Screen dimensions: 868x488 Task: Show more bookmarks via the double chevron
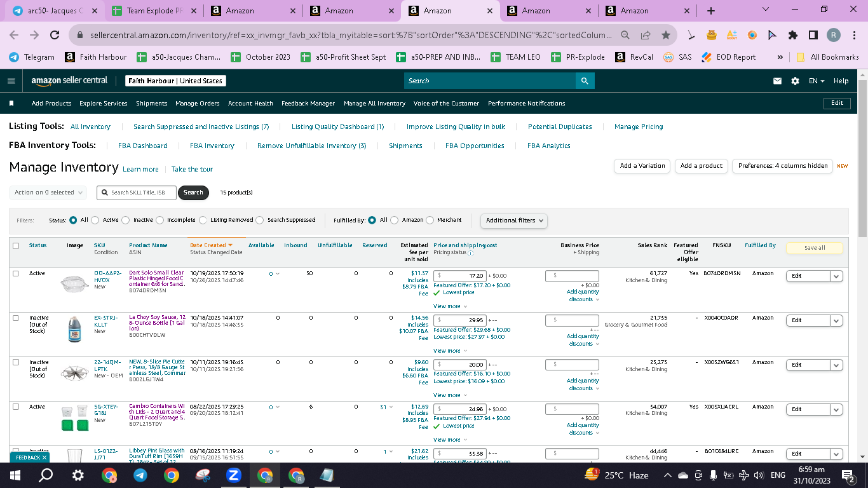(x=780, y=57)
